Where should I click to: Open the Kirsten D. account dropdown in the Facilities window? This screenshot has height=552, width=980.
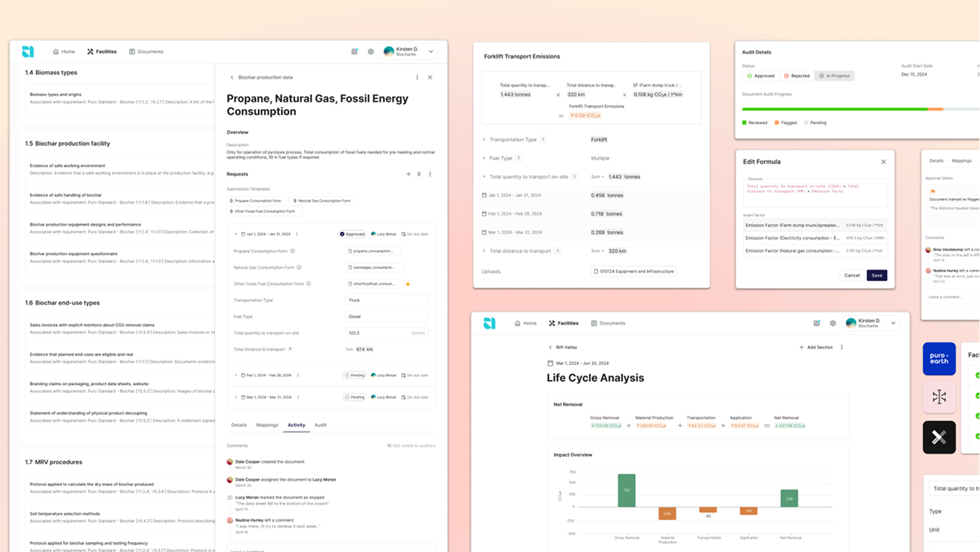pyautogui.click(x=409, y=51)
